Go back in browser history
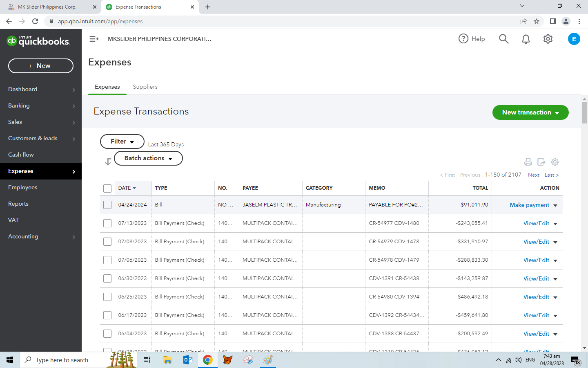The width and height of the screenshot is (588, 368). point(9,21)
